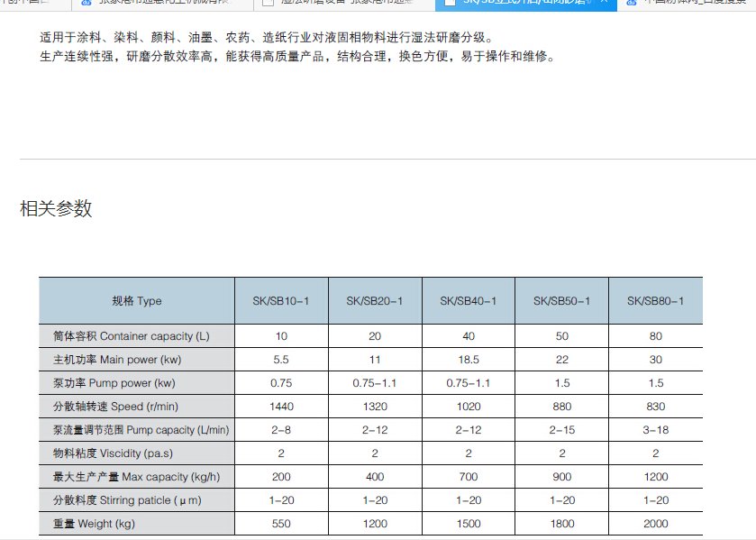Click the 3-18 pump capacity value
This screenshot has height=540, width=756.
point(655,430)
